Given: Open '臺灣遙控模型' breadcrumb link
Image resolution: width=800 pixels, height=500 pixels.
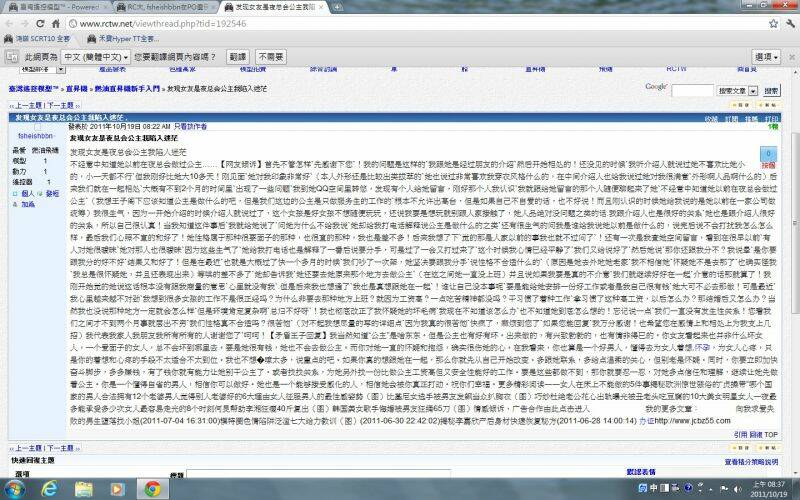Looking at the screenshot, I should (x=33, y=89).
